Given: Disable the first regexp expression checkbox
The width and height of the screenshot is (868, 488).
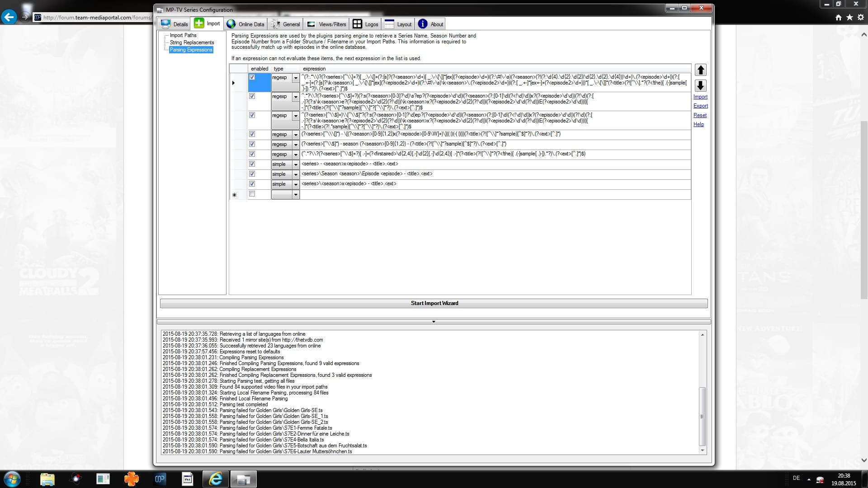Looking at the screenshot, I should 252,77.
